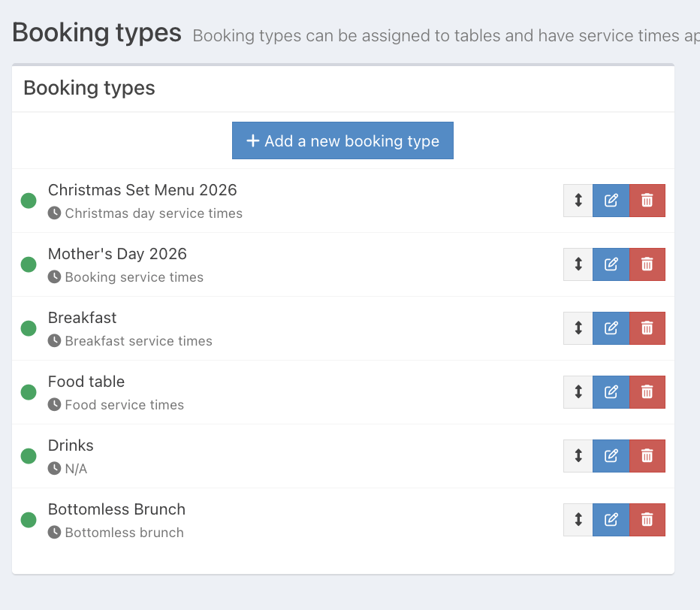Viewport: 700px width, 610px height.
Task: Remove the Breakfast booking type
Action: [647, 328]
